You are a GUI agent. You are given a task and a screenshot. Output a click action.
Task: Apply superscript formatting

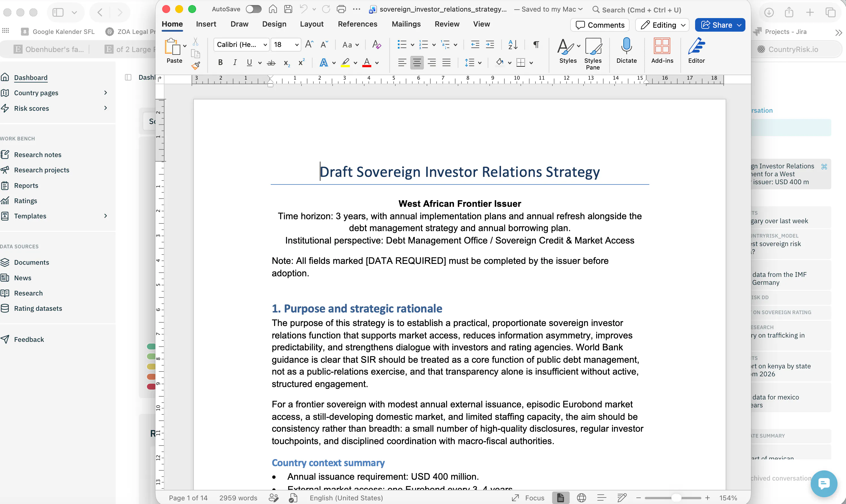coord(301,62)
